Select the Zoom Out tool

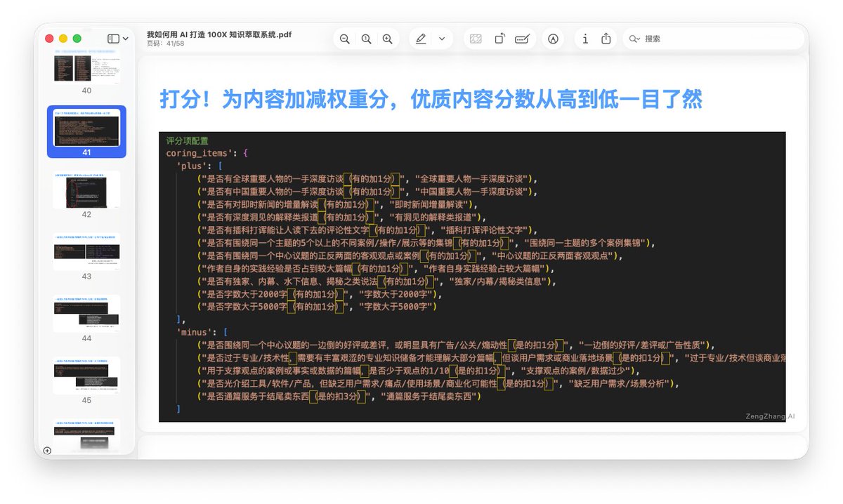[x=344, y=39]
